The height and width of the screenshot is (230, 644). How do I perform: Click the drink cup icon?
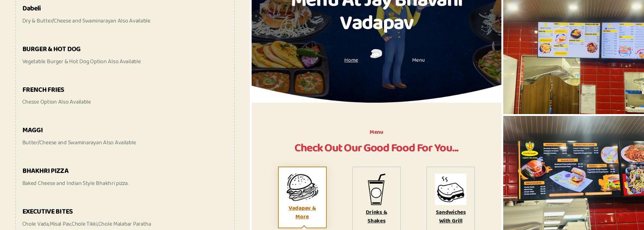click(376, 189)
